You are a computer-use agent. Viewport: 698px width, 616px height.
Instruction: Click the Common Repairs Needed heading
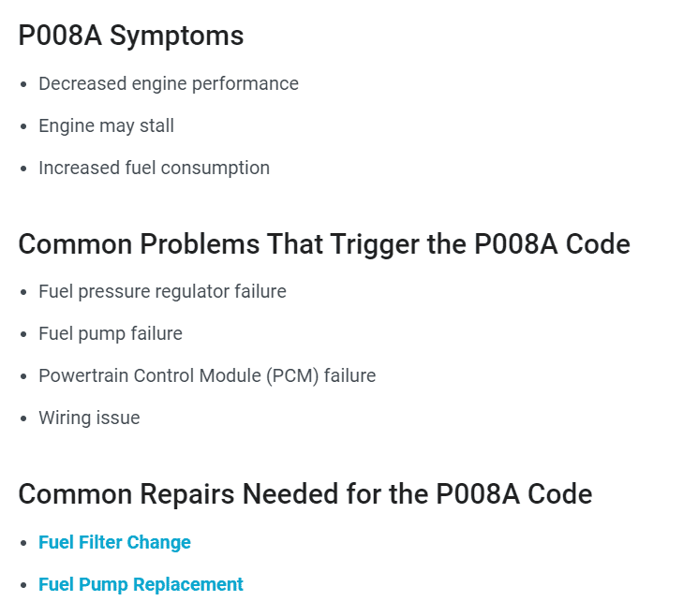(x=305, y=494)
